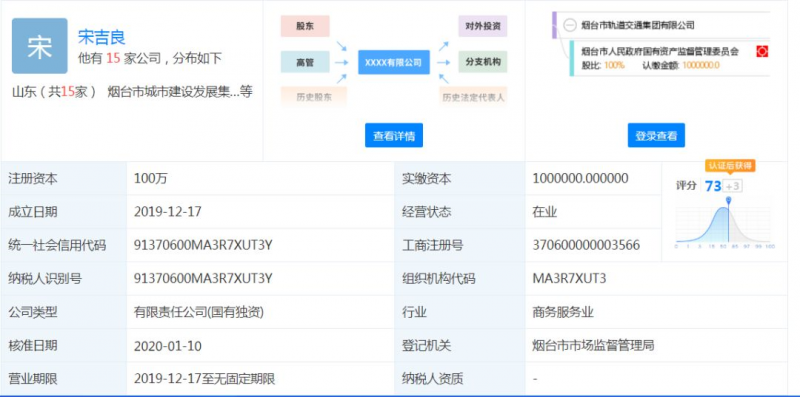
Task: Click the 历史股东 box
Action: (x=314, y=96)
